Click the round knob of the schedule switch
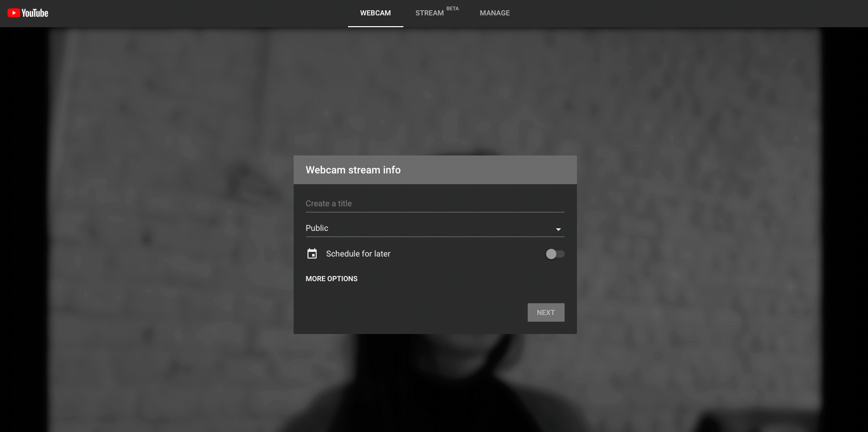The height and width of the screenshot is (432, 868). 551,254
